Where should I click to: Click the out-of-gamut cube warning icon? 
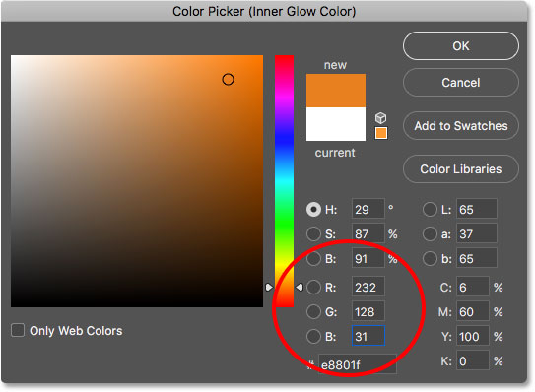(380, 118)
